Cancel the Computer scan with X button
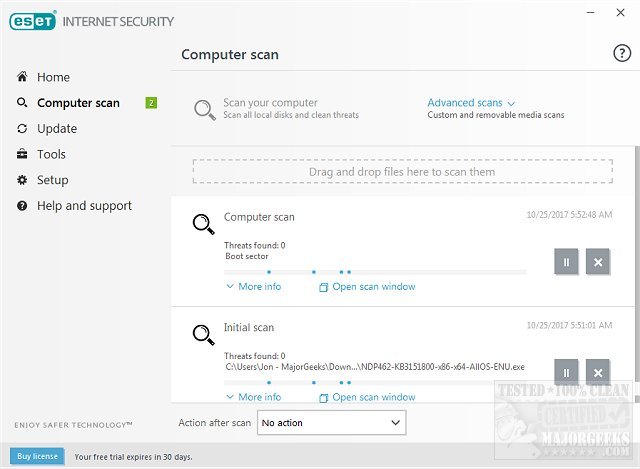Image resolution: width=640 pixels, height=469 pixels. tap(598, 262)
